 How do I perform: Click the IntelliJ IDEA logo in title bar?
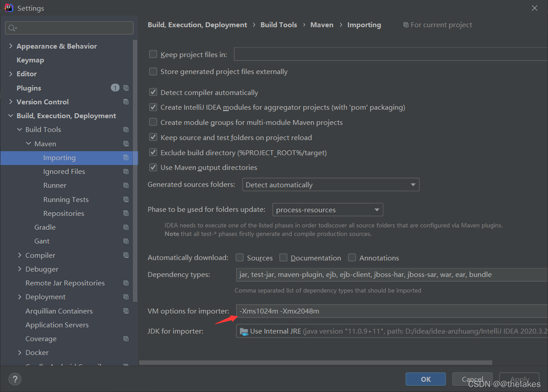[8, 8]
